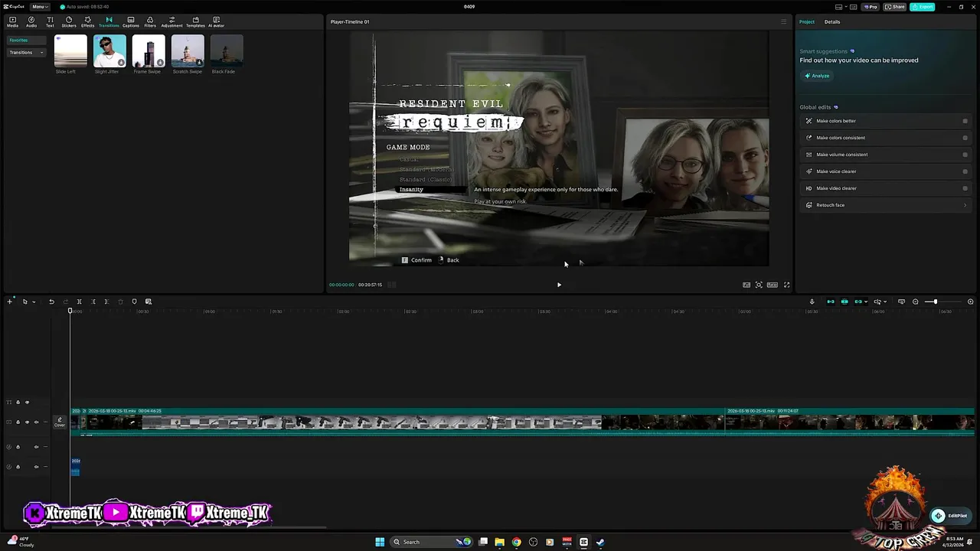Open the AI avatar panel

[x=216, y=21]
